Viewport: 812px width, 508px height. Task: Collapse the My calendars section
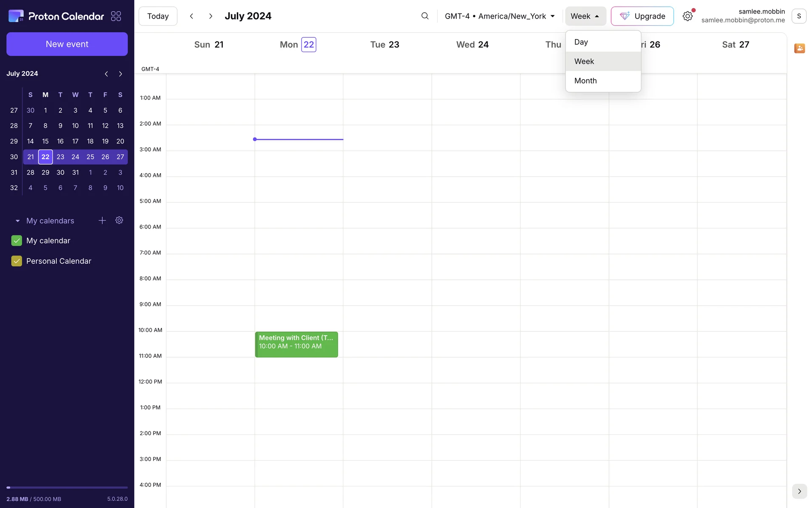[17, 221]
